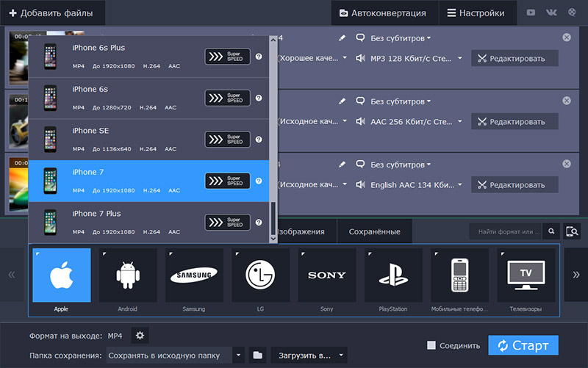The image size is (588, 368).
Task: Pick the PlayStation presets icon
Action: click(x=392, y=275)
